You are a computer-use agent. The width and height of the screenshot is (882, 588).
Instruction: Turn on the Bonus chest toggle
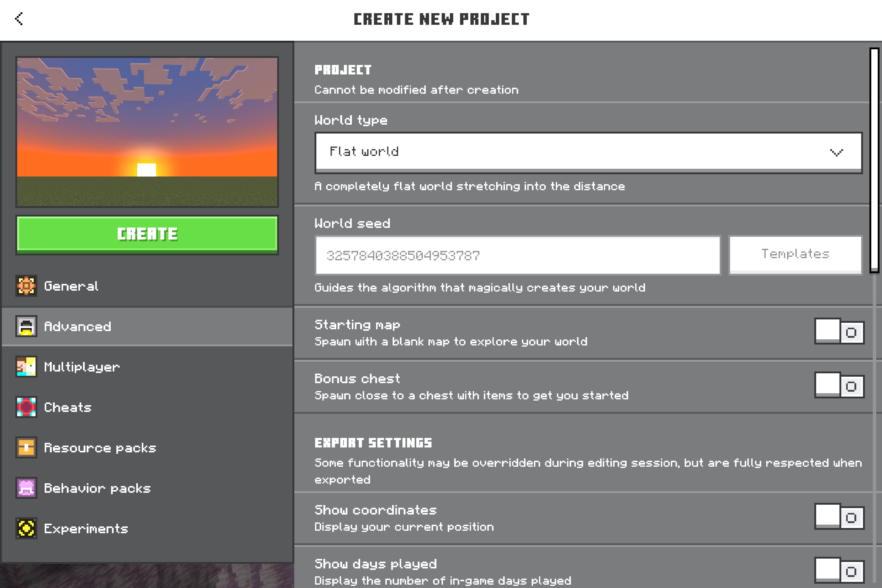[839, 386]
